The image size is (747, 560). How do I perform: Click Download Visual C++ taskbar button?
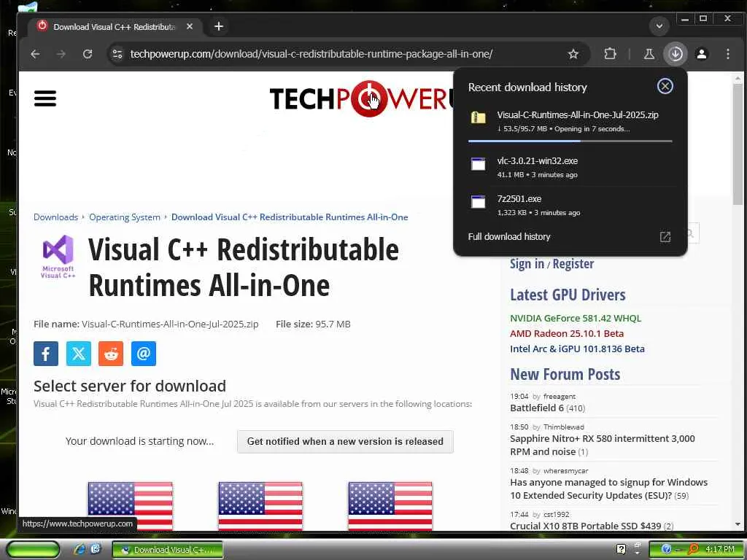point(167,550)
